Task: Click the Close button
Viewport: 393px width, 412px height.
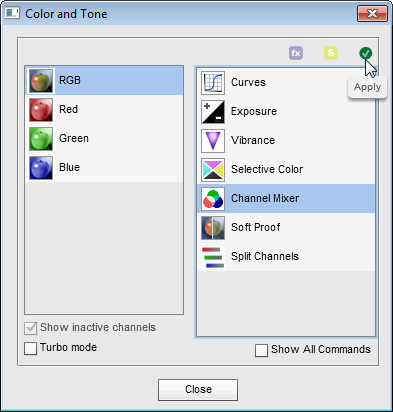Action: [x=198, y=390]
